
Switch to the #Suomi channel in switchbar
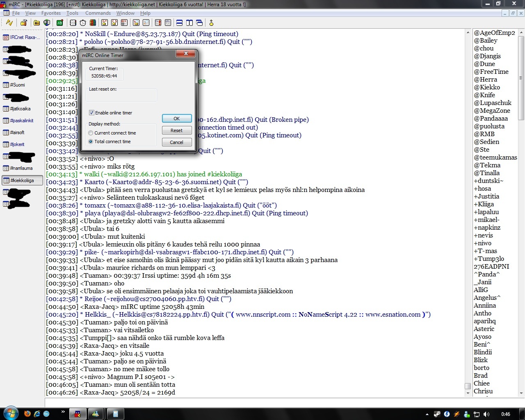coord(18,85)
